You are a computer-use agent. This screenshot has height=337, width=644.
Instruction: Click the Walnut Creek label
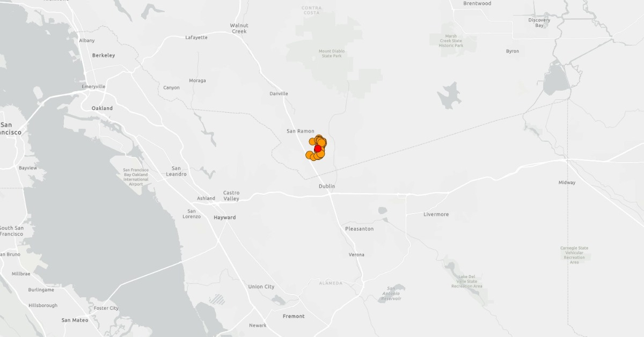[x=239, y=28]
